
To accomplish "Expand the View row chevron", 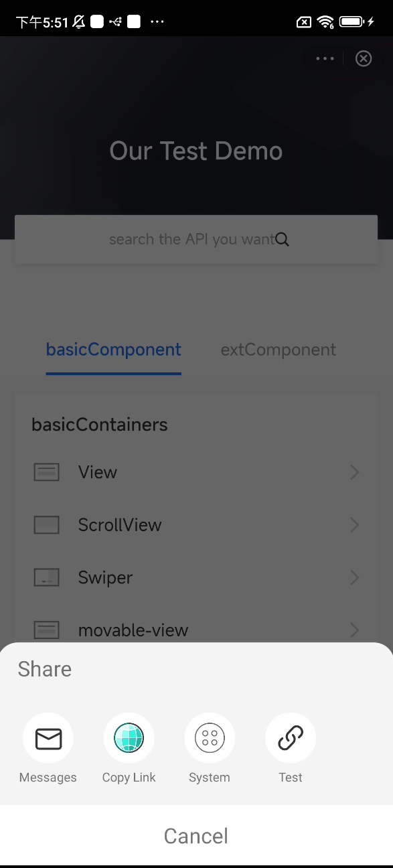I will click(x=354, y=472).
